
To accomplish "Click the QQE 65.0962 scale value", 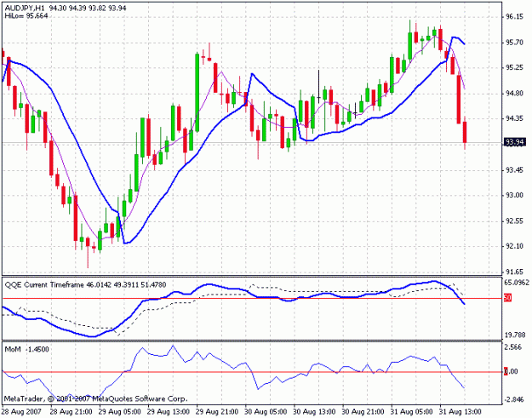I will pos(517,283).
